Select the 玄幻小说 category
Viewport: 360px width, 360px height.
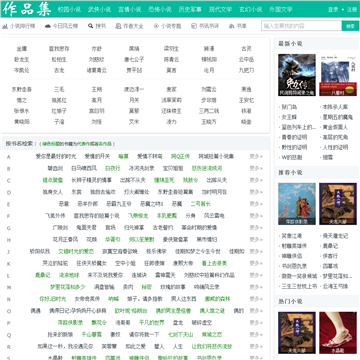click(251, 9)
